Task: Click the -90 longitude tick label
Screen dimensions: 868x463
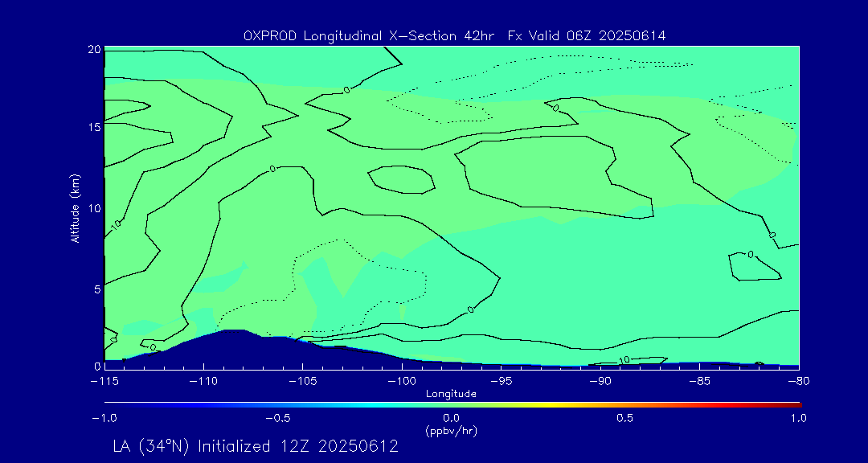Action: pos(600,382)
